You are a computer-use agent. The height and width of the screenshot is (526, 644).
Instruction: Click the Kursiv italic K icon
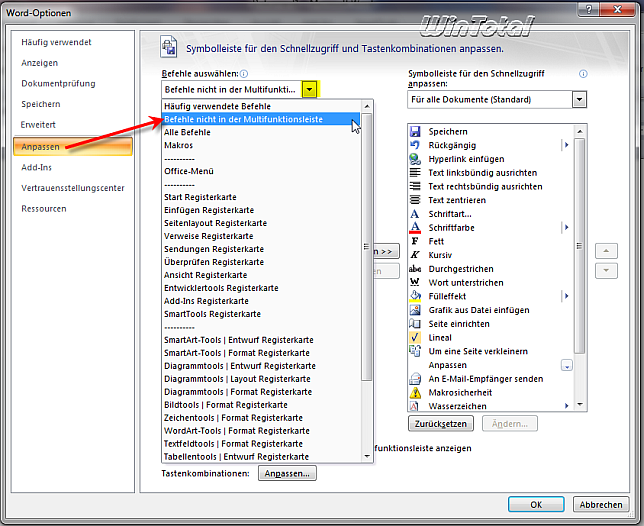(415, 255)
